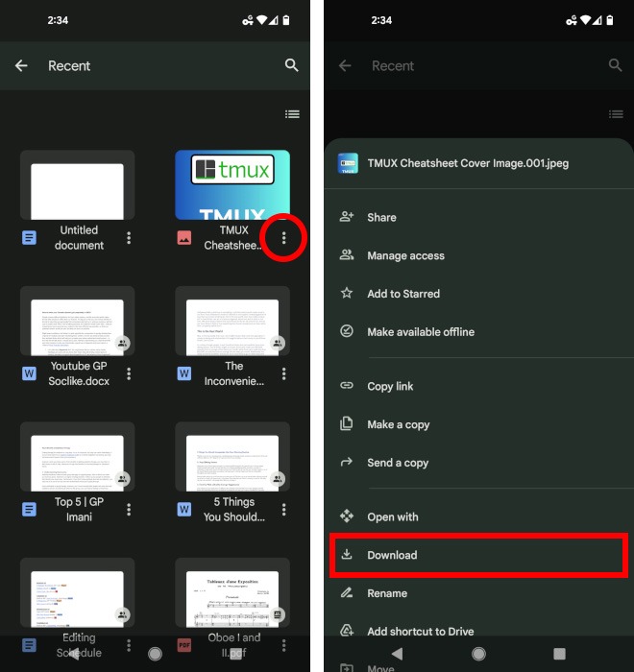634x672 pixels.
Task: Click the shared-people badge on Youtube GP thumbnail
Action: point(123,343)
